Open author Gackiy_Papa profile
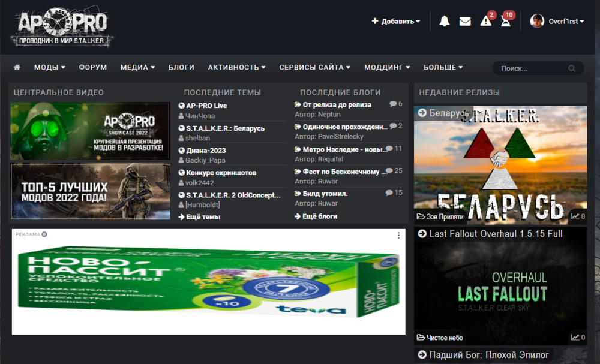The height and width of the screenshot is (364, 600). pyautogui.click(x=205, y=160)
